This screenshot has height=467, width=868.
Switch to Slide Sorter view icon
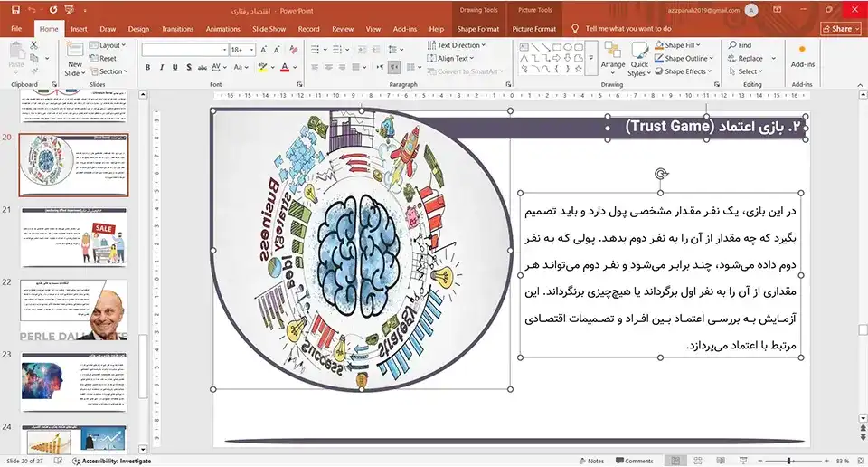click(698, 461)
